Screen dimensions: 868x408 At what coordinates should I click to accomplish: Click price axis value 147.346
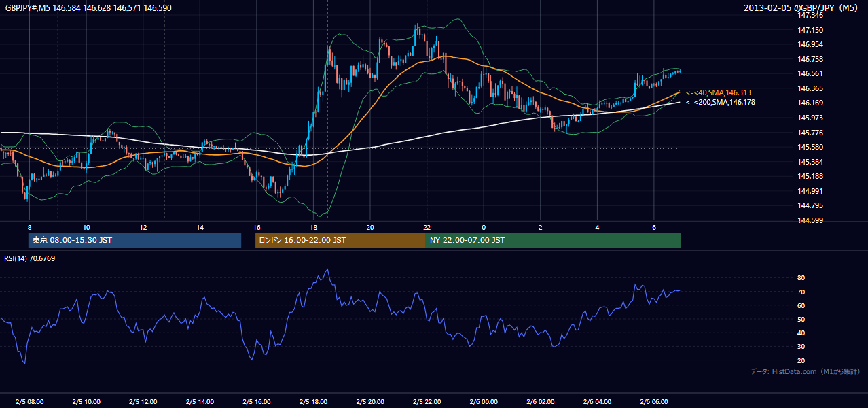click(x=811, y=15)
